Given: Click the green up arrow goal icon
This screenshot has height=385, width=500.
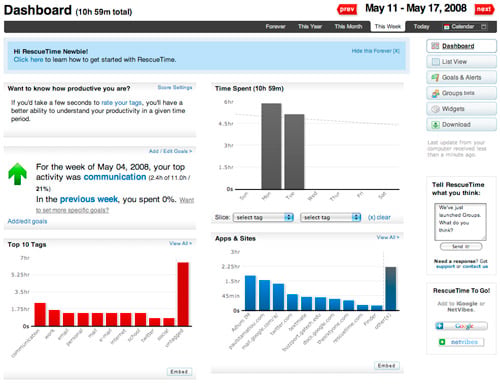Looking at the screenshot, I should pyautogui.click(x=17, y=174).
